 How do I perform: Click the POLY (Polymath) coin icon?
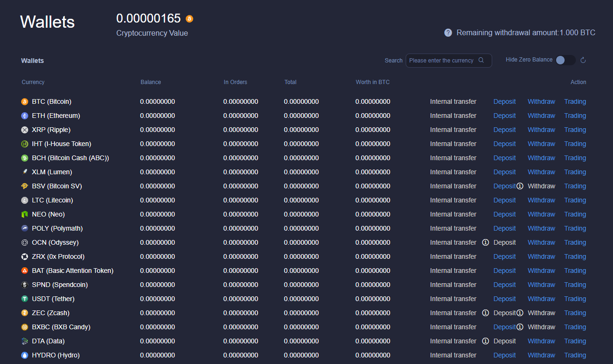(25, 228)
